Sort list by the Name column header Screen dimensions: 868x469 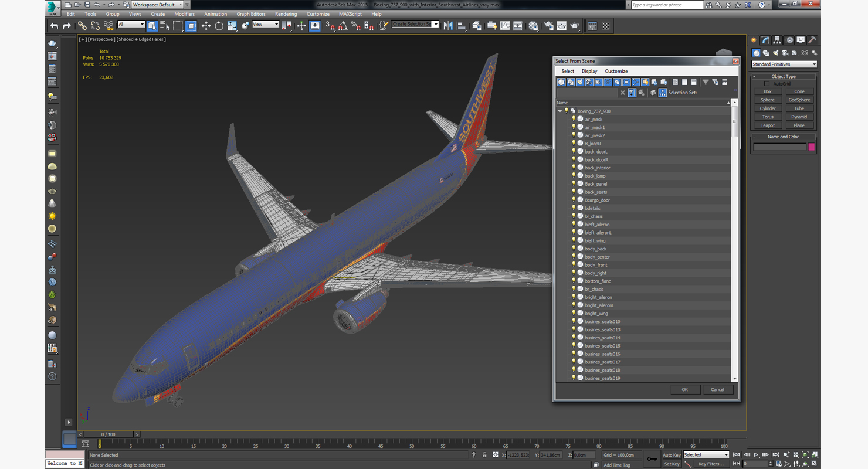643,103
